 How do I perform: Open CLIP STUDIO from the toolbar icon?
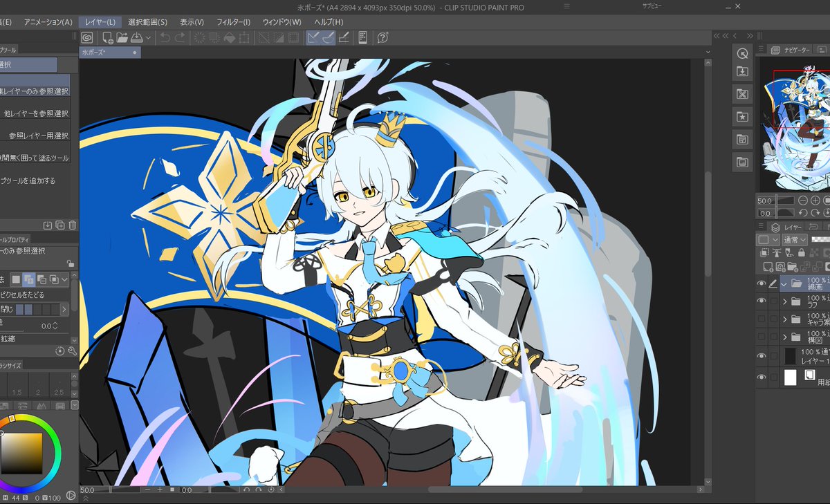click(x=85, y=37)
